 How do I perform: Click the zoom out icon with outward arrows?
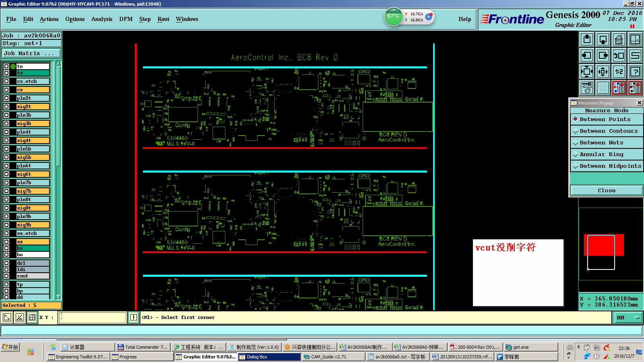tap(603, 72)
